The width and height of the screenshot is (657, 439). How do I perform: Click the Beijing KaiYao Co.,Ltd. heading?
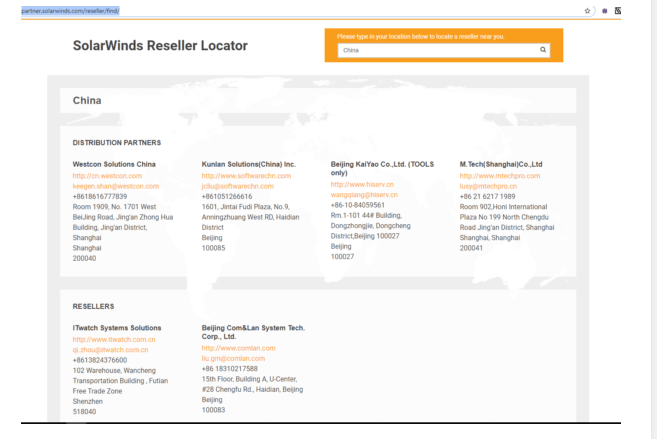(382, 168)
